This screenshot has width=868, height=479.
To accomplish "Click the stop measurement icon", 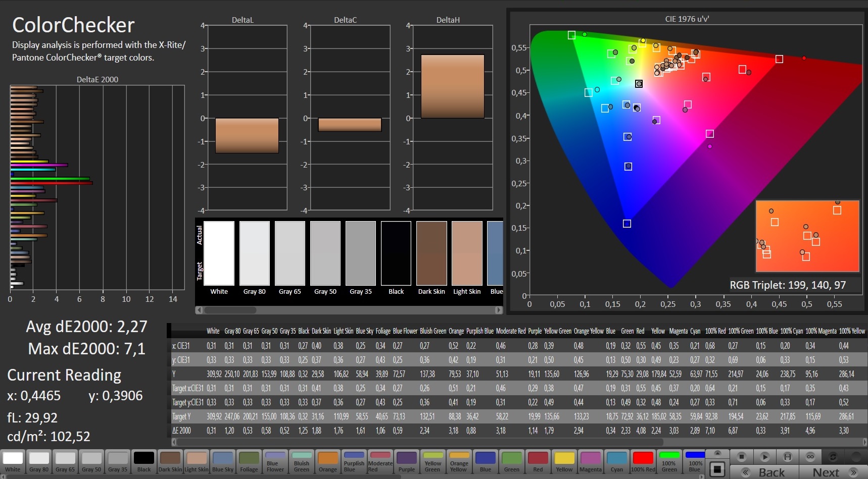I will pos(742,457).
